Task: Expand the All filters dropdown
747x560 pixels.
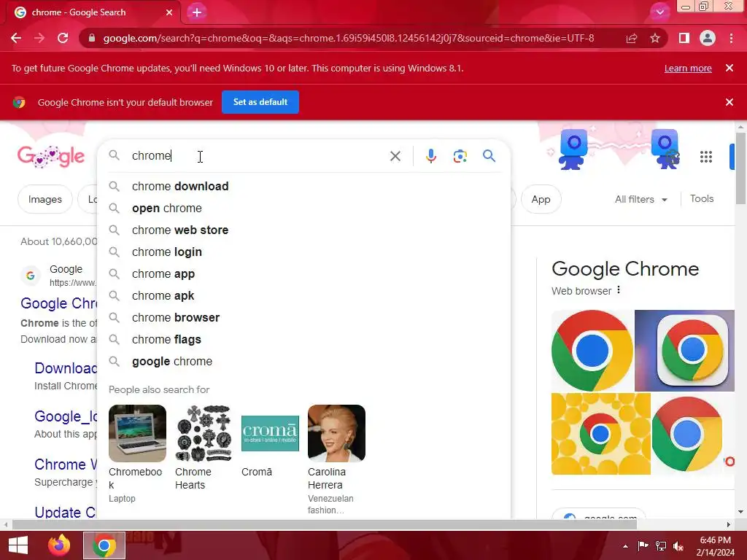Action: pos(641,199)
